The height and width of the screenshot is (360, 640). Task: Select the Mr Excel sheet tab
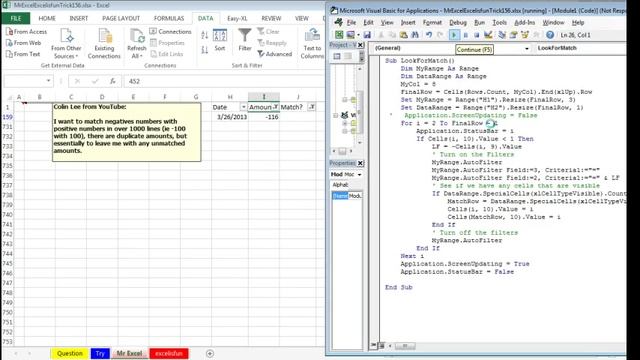(x=129, y=353)
